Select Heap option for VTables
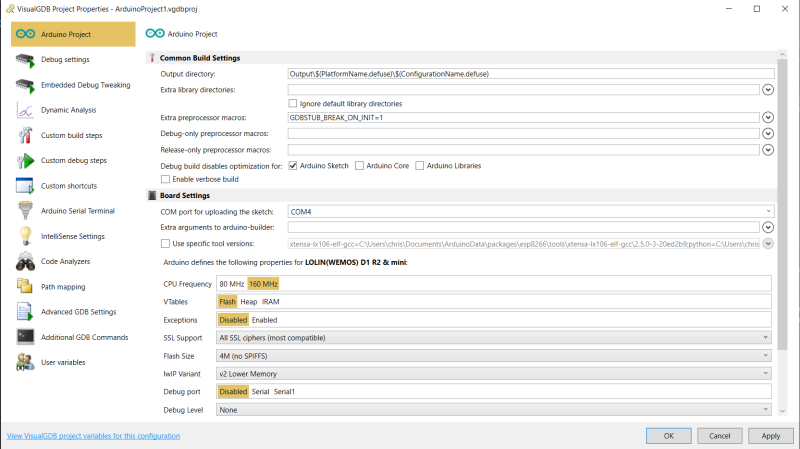Screen dimensions: 800x449 [x=249, y=302]
